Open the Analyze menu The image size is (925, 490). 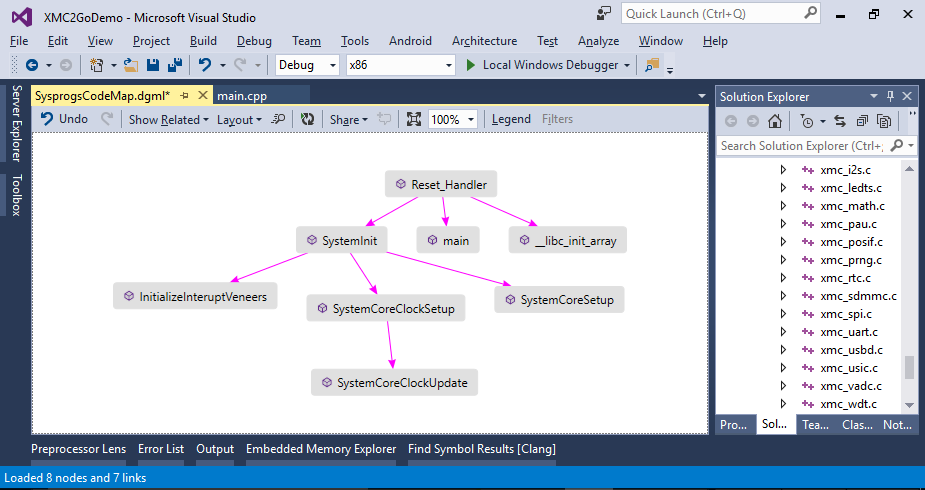pos(598,41)
